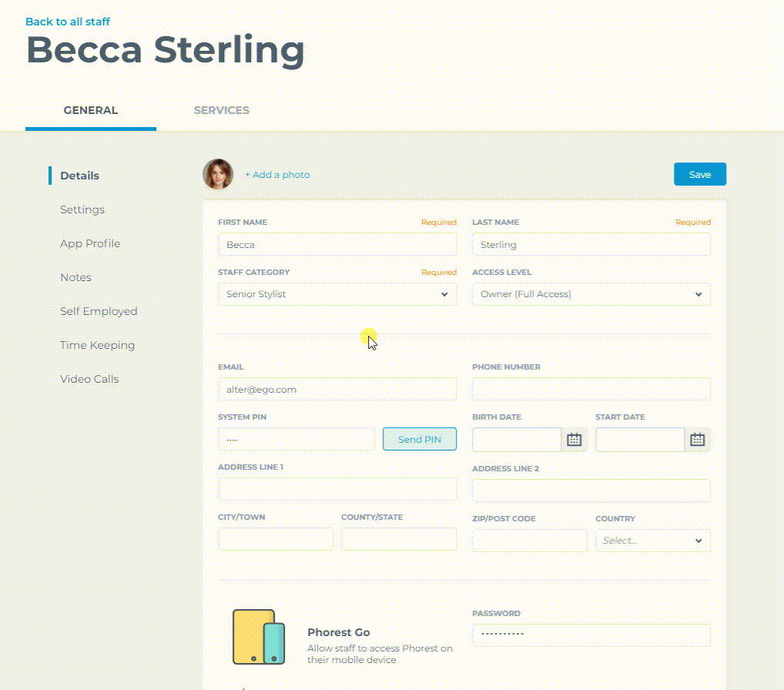Open the Birth Date calendar picker

click(x=574, y=440)
